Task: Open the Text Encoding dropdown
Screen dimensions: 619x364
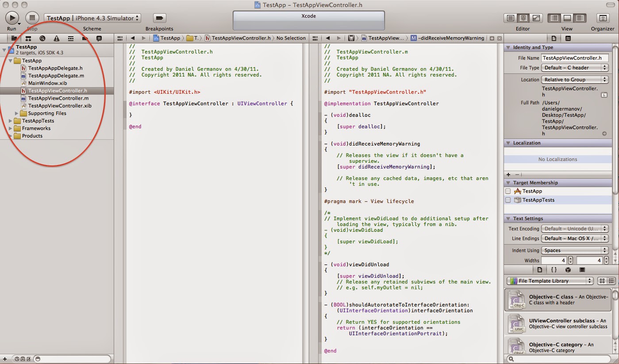Action: 575,229
